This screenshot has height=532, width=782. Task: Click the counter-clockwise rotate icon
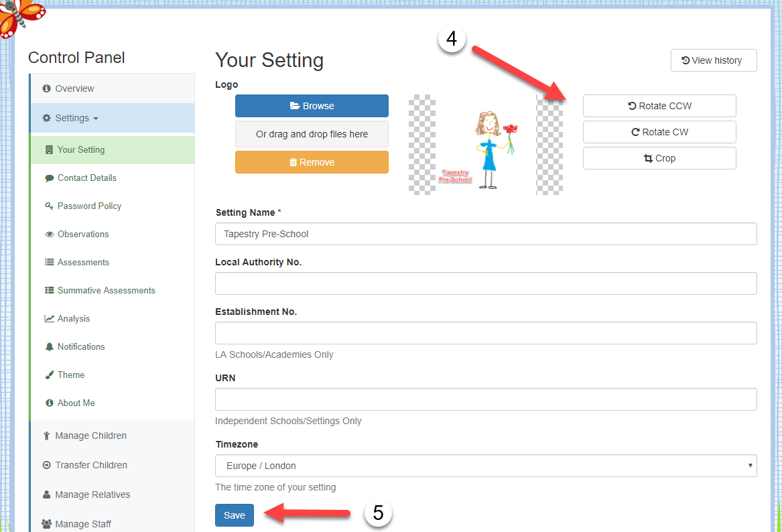click(x=632, y=106)
